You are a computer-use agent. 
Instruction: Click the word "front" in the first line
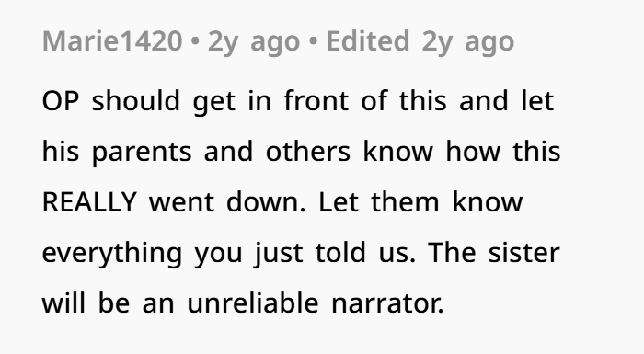pyautogui.click(x=316, y=100)
